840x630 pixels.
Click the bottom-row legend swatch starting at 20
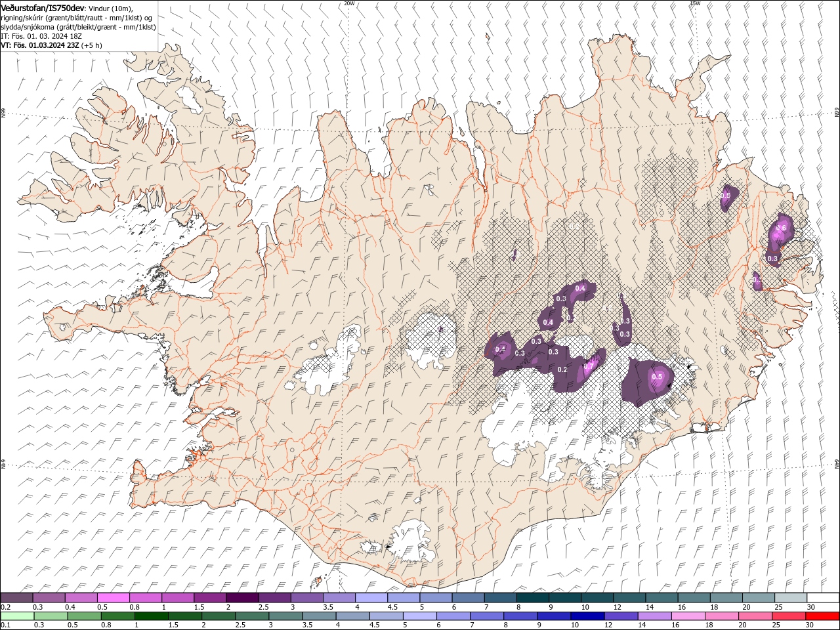click(x=756, y=616)
